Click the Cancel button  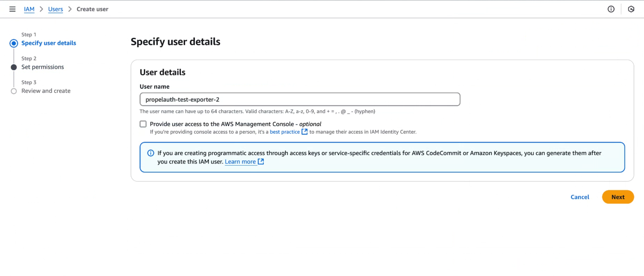pyautogui.click(x=580, y=197)
